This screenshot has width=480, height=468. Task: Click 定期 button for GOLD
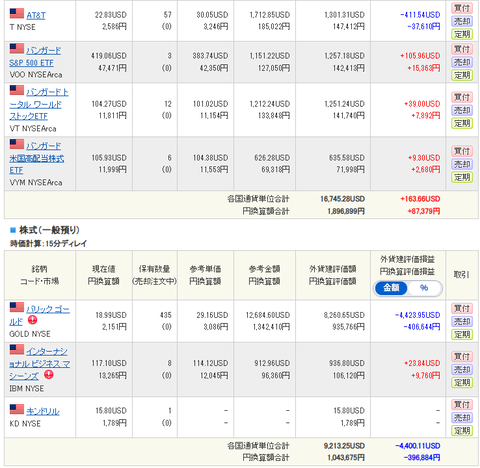coord(462,334)
